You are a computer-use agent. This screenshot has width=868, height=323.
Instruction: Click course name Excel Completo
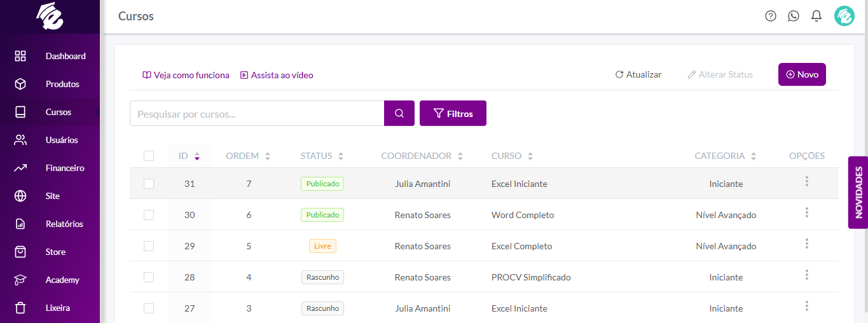(521, 246)
